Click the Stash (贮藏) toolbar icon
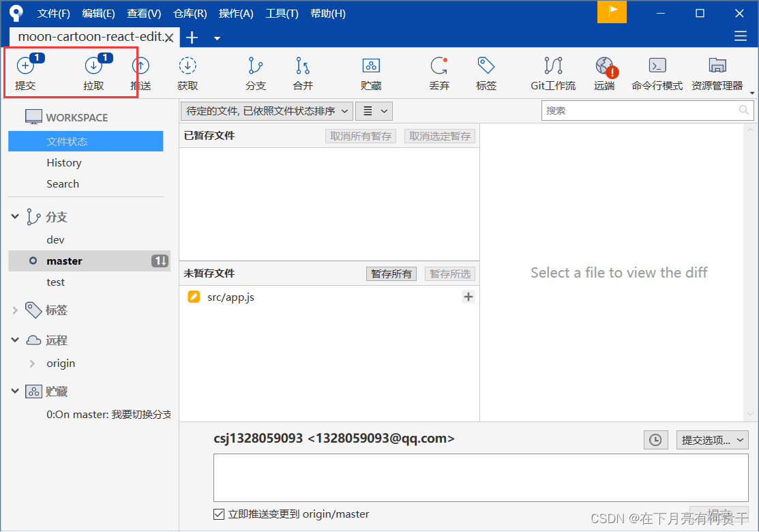759x532 pixels. (x=371, y=72)
